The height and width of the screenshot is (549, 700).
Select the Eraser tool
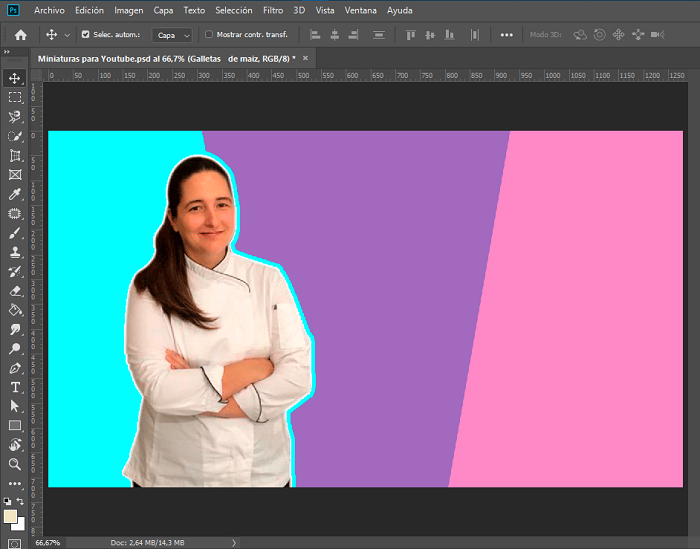(14, 291)
